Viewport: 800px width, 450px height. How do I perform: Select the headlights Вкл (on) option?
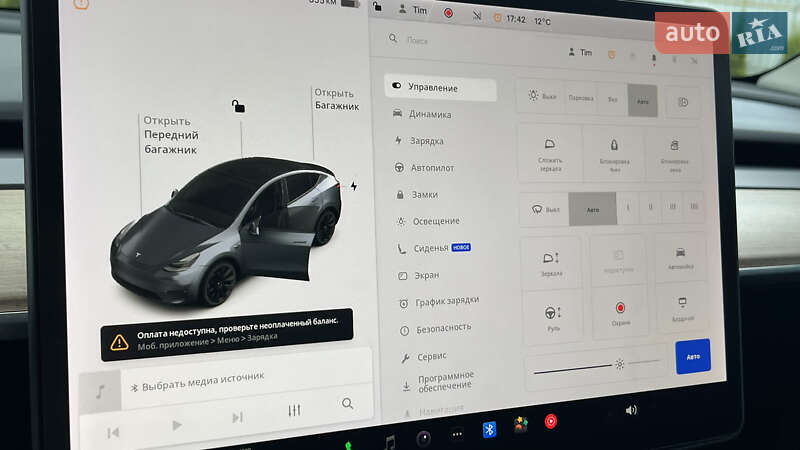[x=612, y=99]
